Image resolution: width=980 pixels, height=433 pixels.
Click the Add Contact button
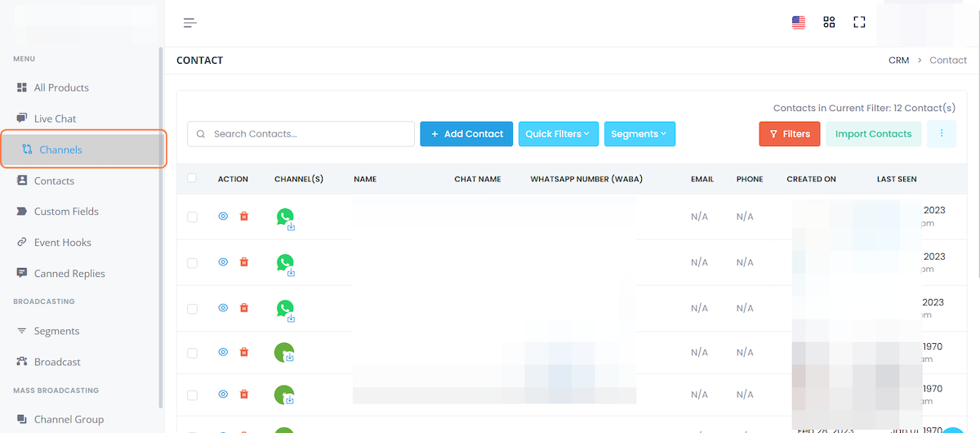pos(466,134)
